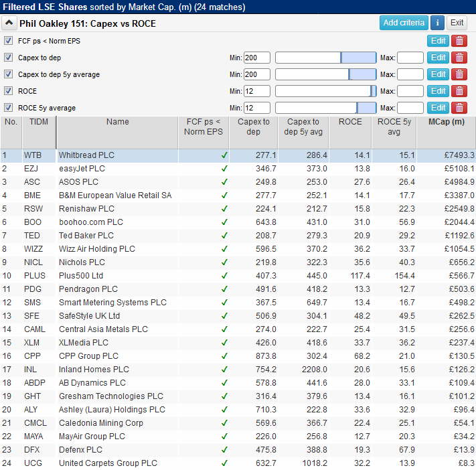Click the Add criteria button

[404, 23]
